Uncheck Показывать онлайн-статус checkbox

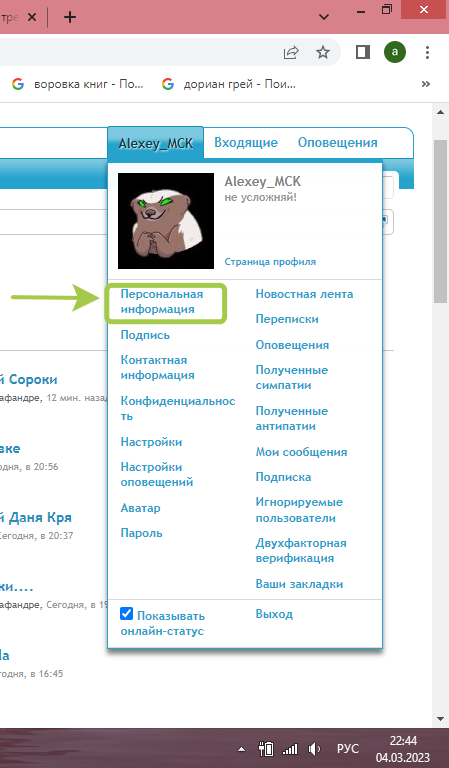click(x=126, y=614)
